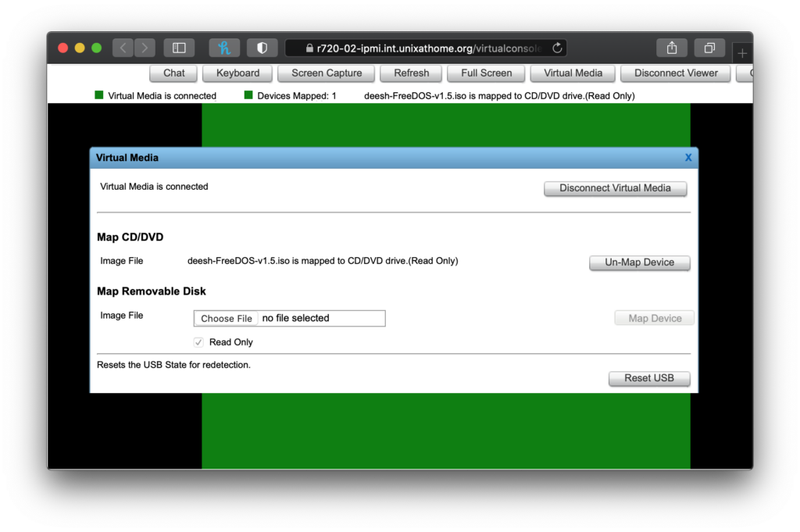Viewport: 800px width, 532px height.
Task: Click the address bar URL field
Action: tap(426, 48)
